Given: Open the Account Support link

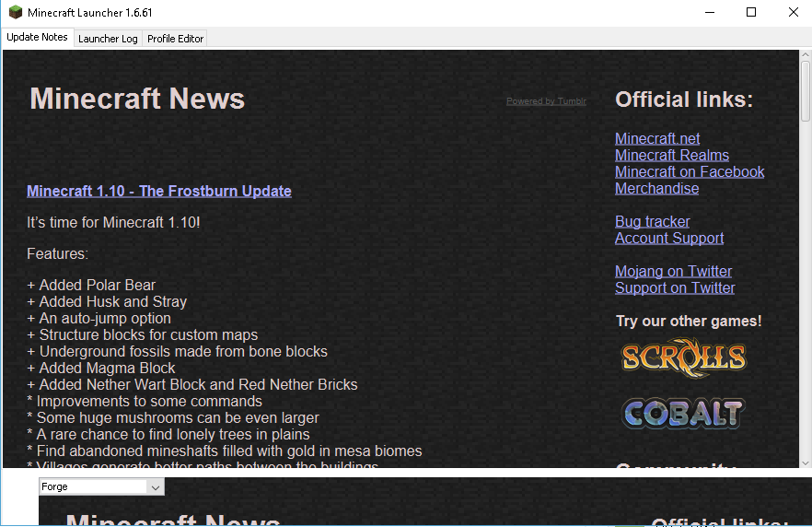Looking at the screenshot, I should click(669, 239).
